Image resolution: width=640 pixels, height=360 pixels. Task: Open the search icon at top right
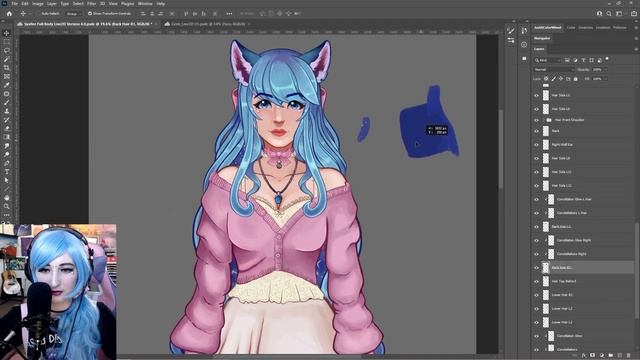[x=609, y=13]
